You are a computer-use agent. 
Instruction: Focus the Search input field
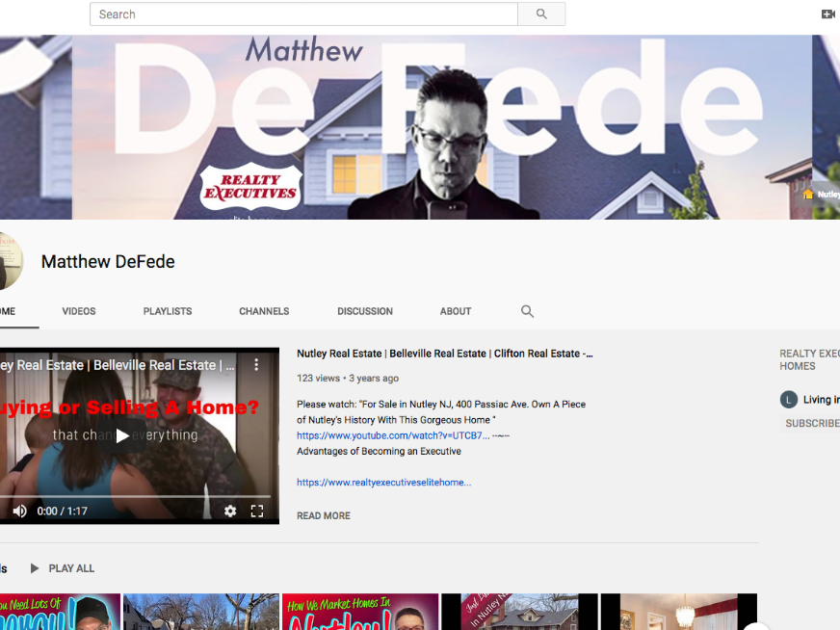tap(303, 13)
